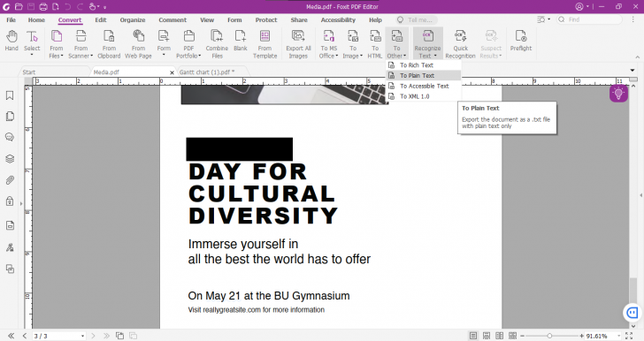Open the Recognize Text OCR menu
The height and width of the screenshot is (341, 644).
coord(427,45)
